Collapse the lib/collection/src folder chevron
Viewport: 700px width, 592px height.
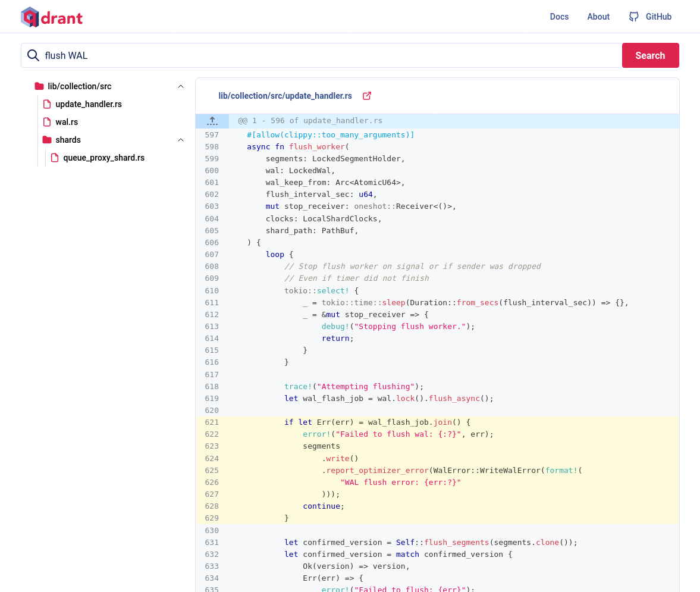coord(181,86)
